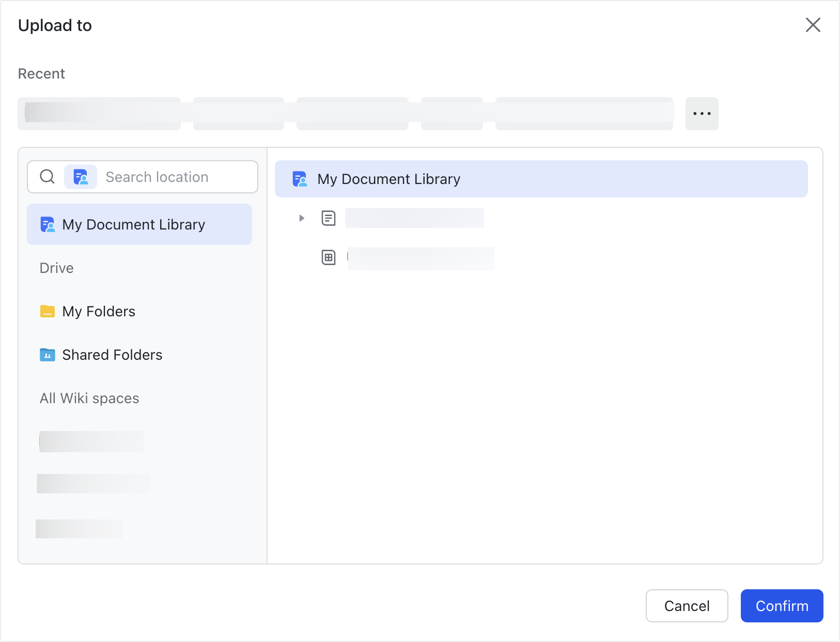This screenshot has width=840, height=642.
Task: Click the search magnifier icon
Action: tap(47, 176)
